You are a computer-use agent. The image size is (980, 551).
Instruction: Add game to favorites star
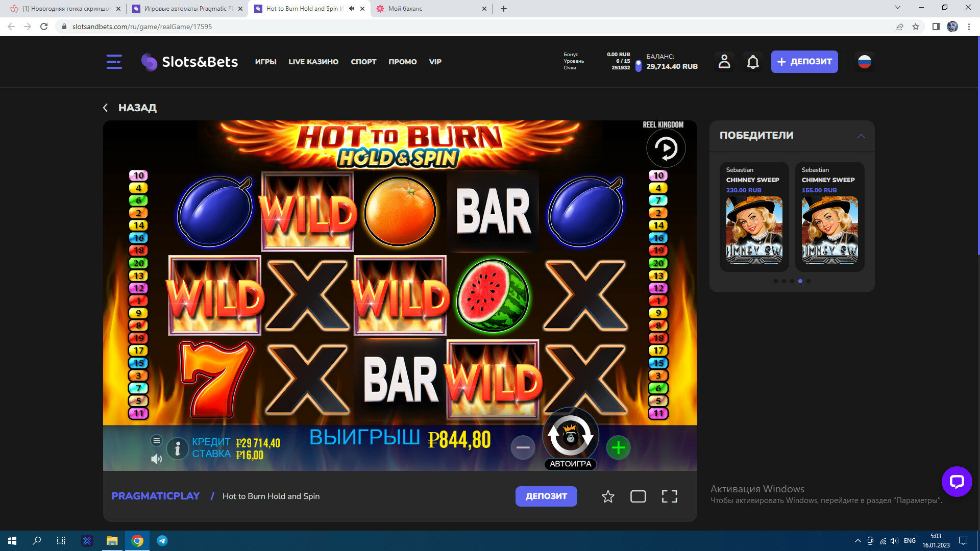click(607, 496)
